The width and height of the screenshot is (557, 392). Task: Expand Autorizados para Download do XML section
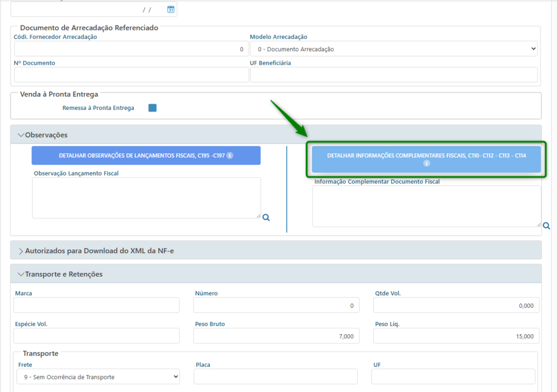click(22, 251)
